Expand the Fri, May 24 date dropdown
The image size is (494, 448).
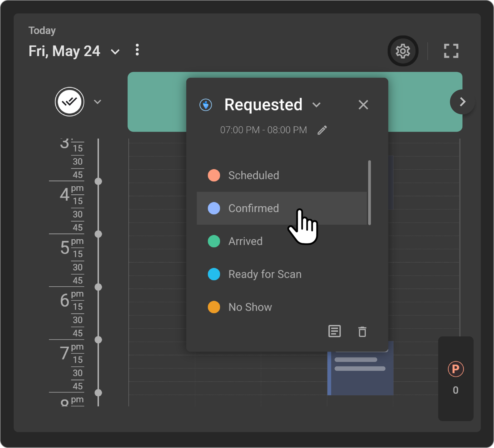(115, 52)
